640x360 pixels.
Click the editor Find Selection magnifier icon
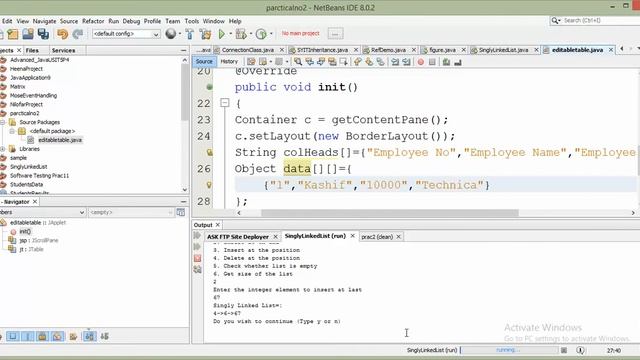pos(298,62)
